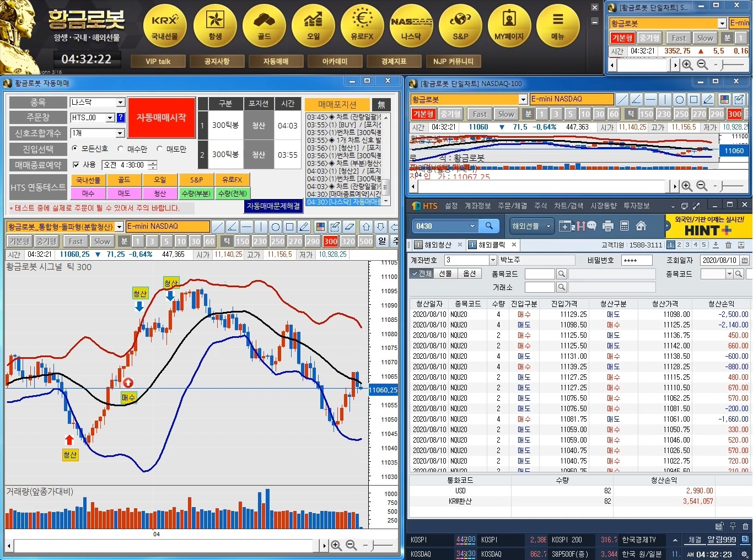Viewport: 753px width, 560px height.
Task: Click the HTS search magnifier button
Action: tap(489, 226)
